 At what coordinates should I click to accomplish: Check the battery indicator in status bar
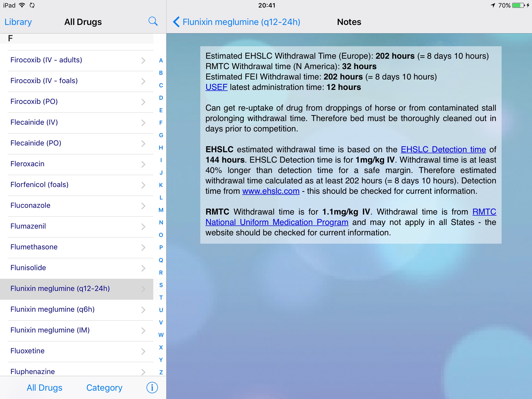(x=518, y=5)
